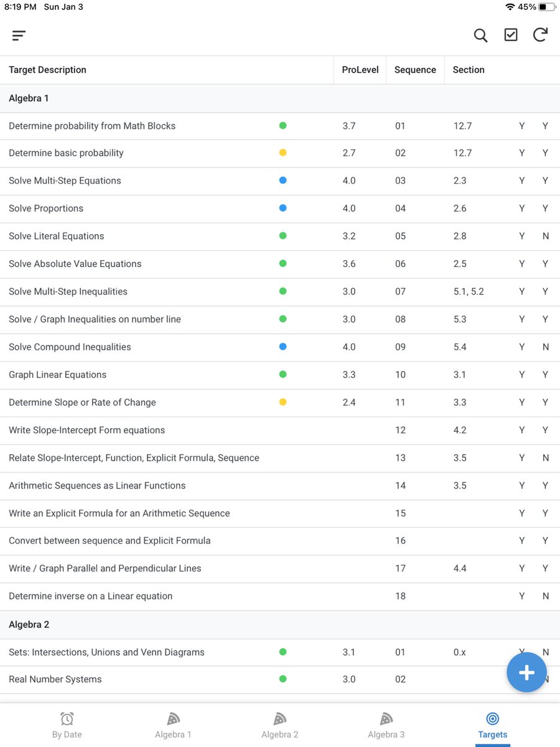The height and width of the screenshot is (747, 560).
Task: Tap section value 0.x
Action: click(x=460, y=652)
